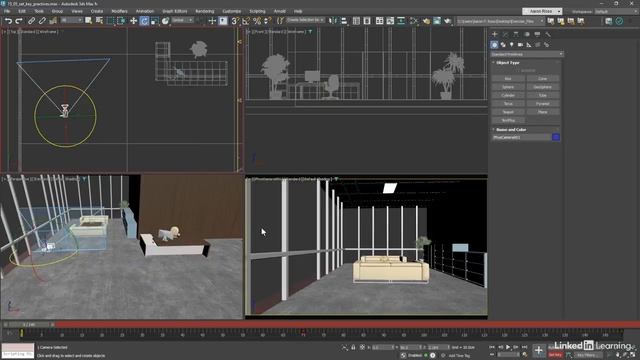Open the blue object color swatch
Screen dimensions: 640x360
(556, 137)
